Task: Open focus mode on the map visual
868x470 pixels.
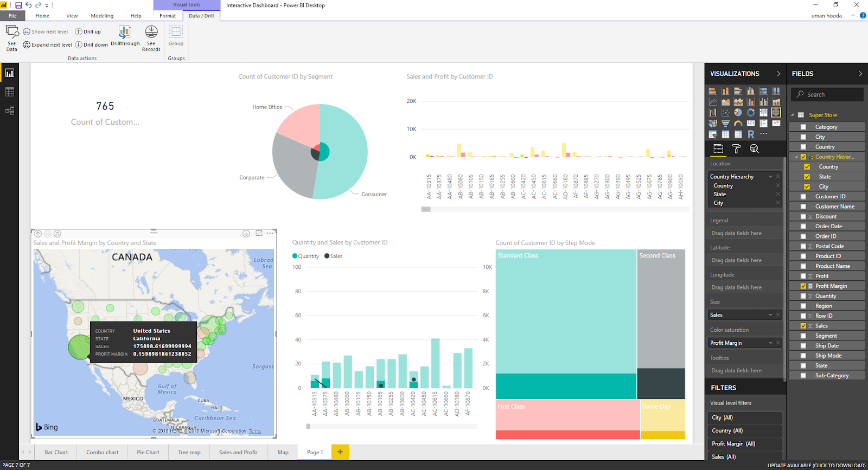Action: point(259,233)
